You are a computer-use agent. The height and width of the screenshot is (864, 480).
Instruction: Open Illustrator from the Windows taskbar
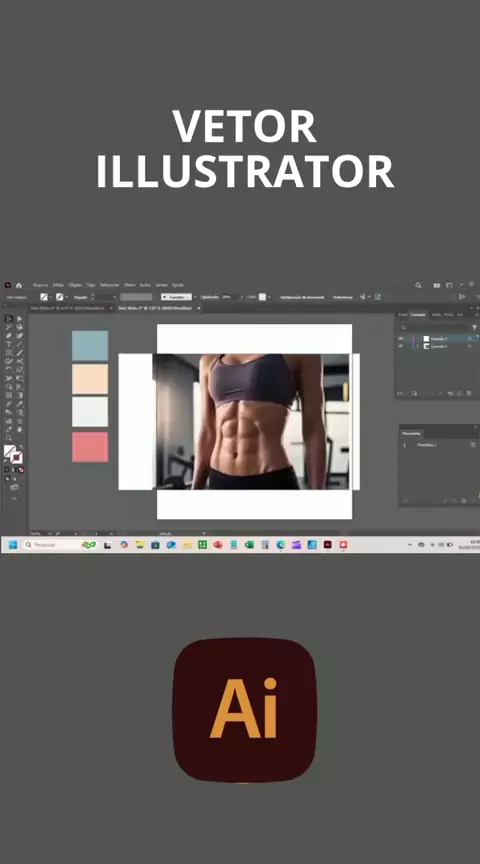[x=327, y=544]
